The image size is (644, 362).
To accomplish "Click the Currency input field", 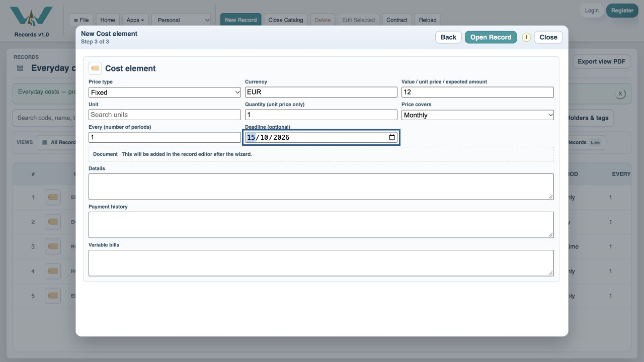I will tap(321, 92).
